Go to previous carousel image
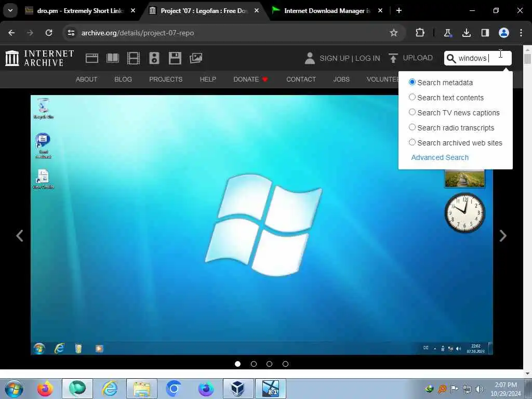The width and height of the screenshot is (532, 399). [x=20, y=235]
